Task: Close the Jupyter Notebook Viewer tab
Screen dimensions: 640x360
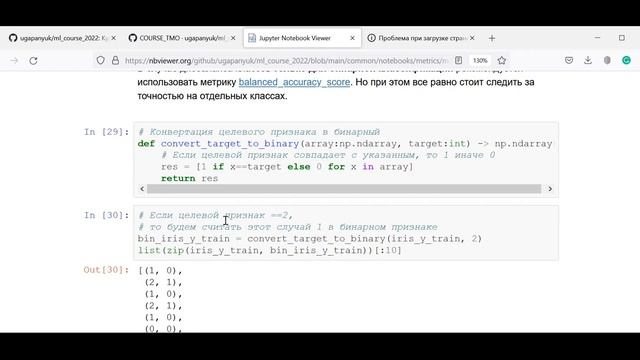Action: coord(352,38)
